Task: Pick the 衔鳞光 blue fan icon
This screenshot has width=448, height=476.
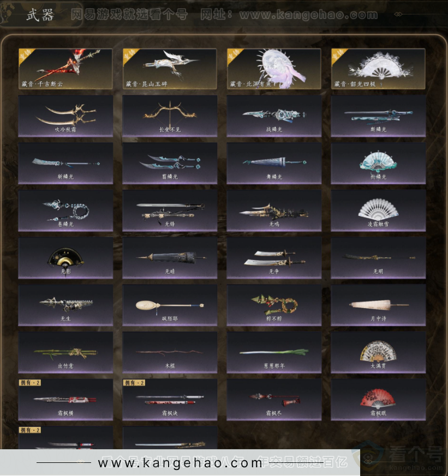Action: (378, 164)
